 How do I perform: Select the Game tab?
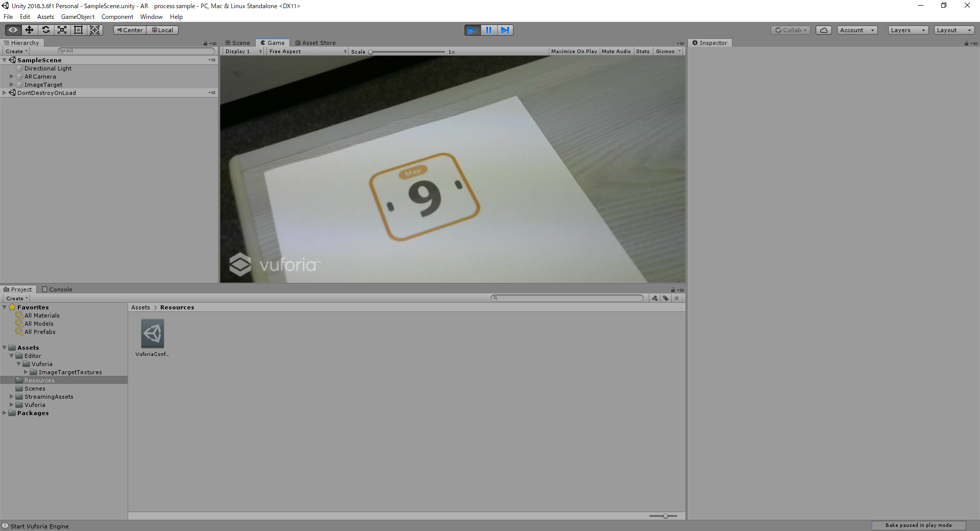[x=273, y=43]
